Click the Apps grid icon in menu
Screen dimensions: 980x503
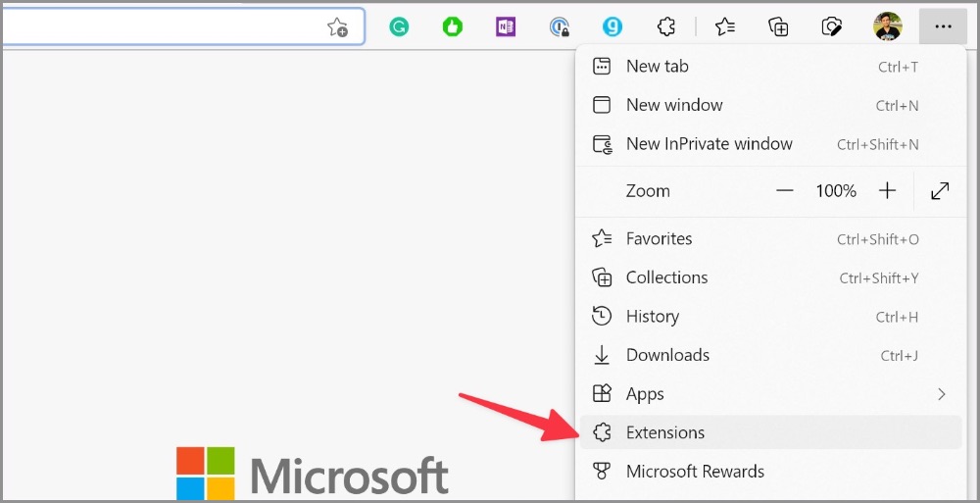click(602, 393)
